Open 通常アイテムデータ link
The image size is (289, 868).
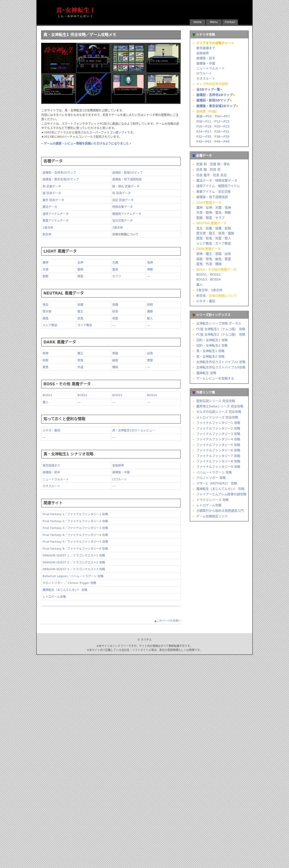point(56,214)
